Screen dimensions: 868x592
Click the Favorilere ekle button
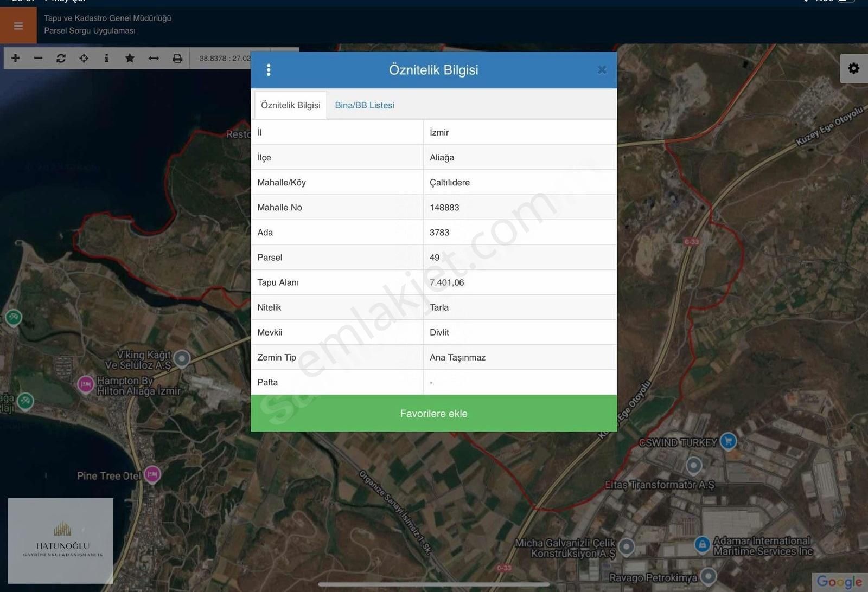click(434, 414)
